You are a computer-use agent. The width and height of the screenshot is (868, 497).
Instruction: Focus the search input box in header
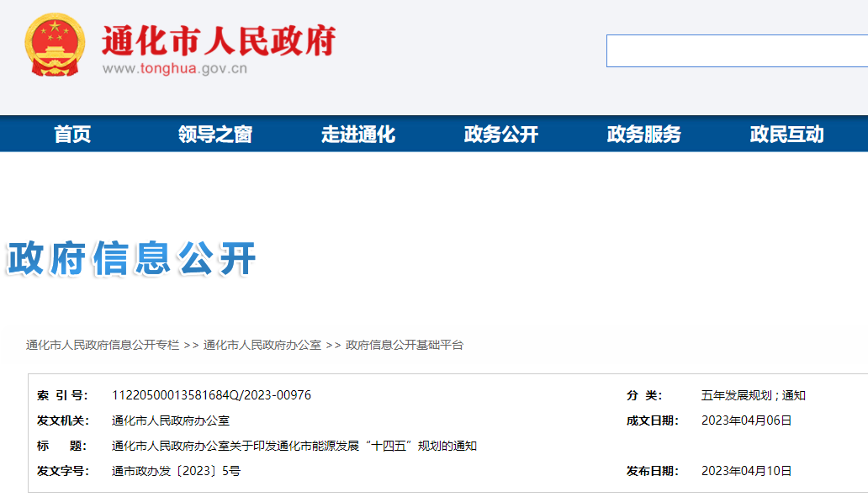click(x=736, y=50)
